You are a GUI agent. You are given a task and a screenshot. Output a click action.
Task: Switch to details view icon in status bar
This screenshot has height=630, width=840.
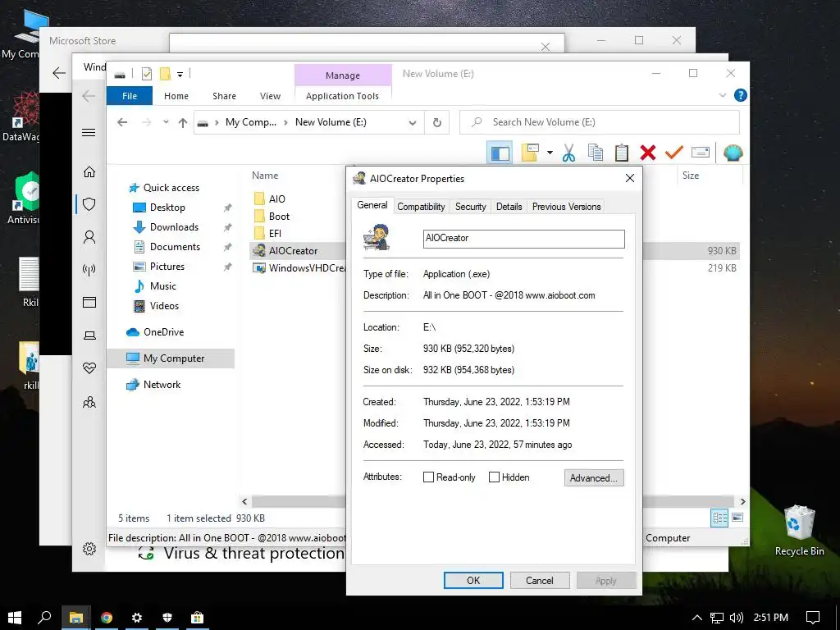pos(719,518)
